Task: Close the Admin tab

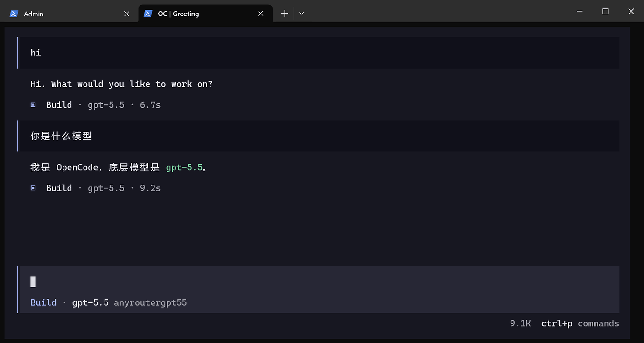Action: point(126,14)
